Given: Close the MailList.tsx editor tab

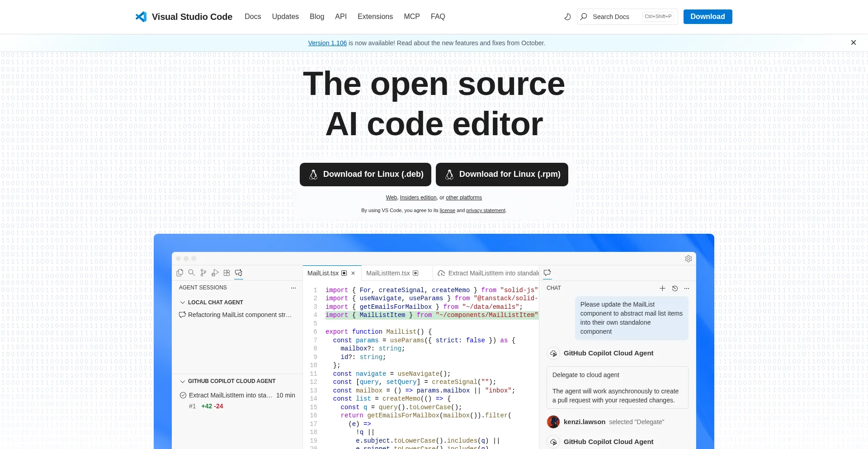Looking at the screenshot, I should pyautogui.click(x=353, y=273).
